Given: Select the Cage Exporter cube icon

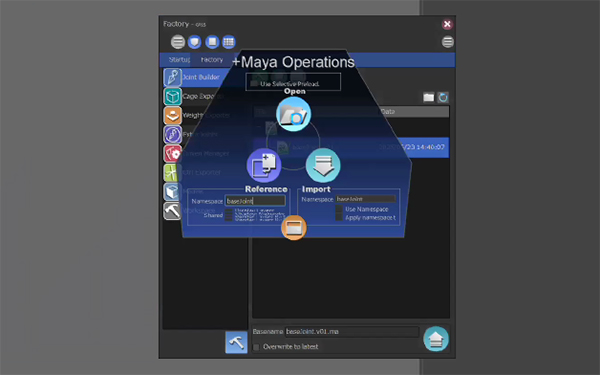Looking at the screenshot, I should [x=173, y=96].
